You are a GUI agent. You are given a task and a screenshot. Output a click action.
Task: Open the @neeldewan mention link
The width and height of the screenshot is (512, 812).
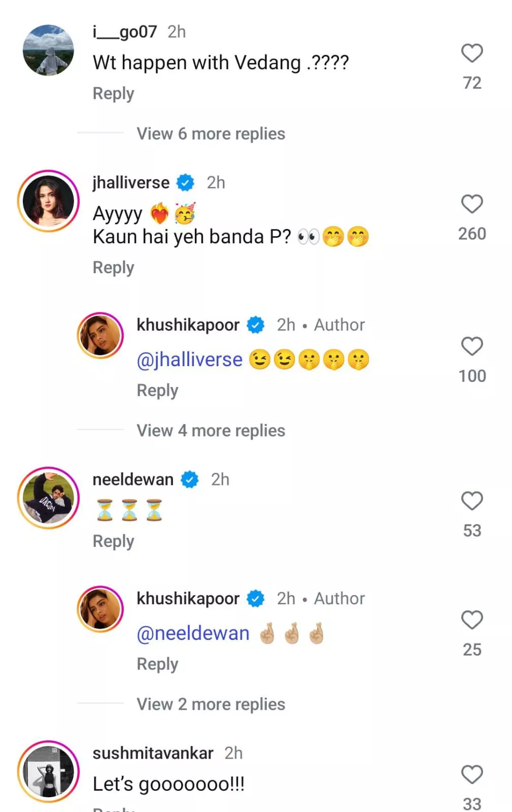(x=193, y=633)
